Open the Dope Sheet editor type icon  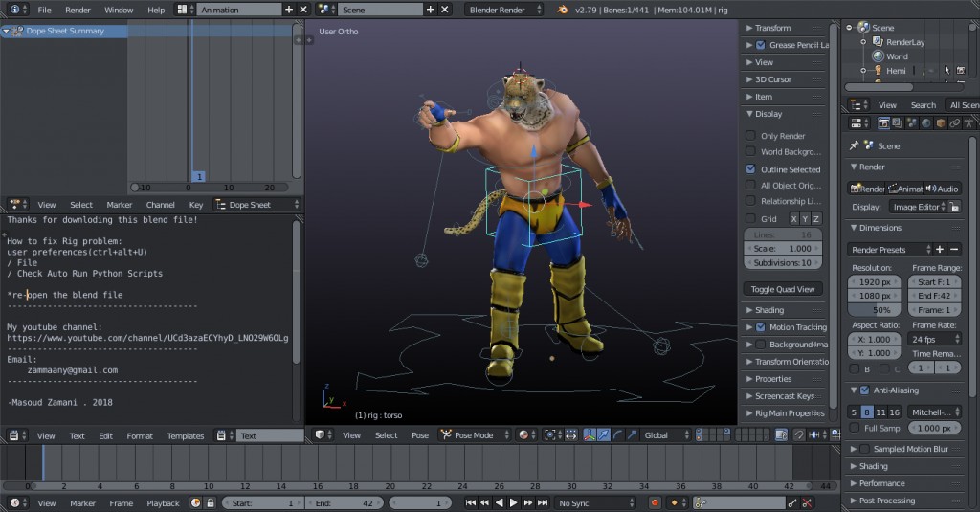point(18,205)
